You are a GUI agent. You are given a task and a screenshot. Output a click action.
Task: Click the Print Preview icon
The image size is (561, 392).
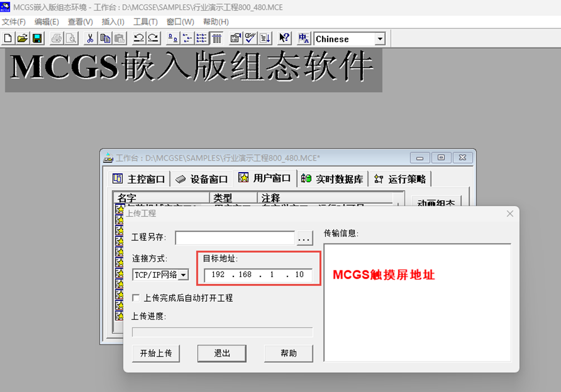coord(71,38)
